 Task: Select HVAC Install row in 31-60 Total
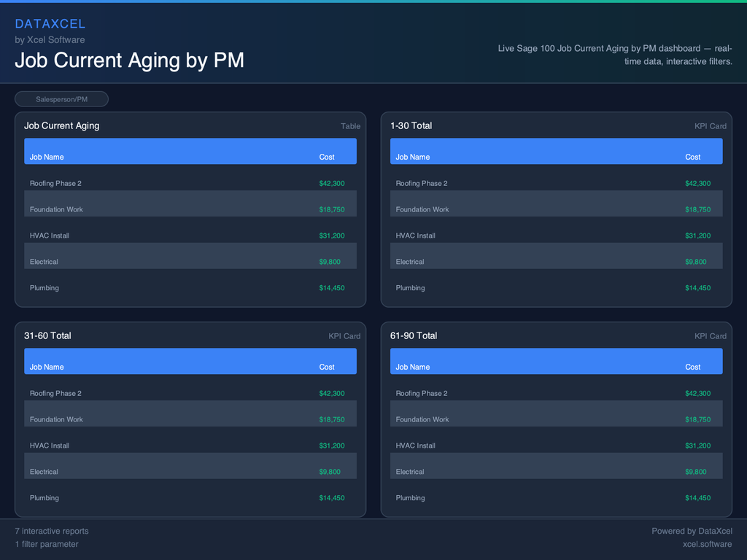(50, 446)
